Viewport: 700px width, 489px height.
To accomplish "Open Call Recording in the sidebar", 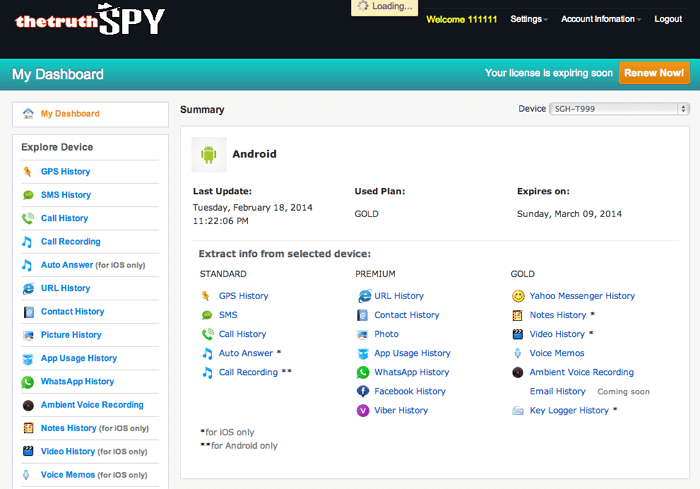I will point(70,242).
